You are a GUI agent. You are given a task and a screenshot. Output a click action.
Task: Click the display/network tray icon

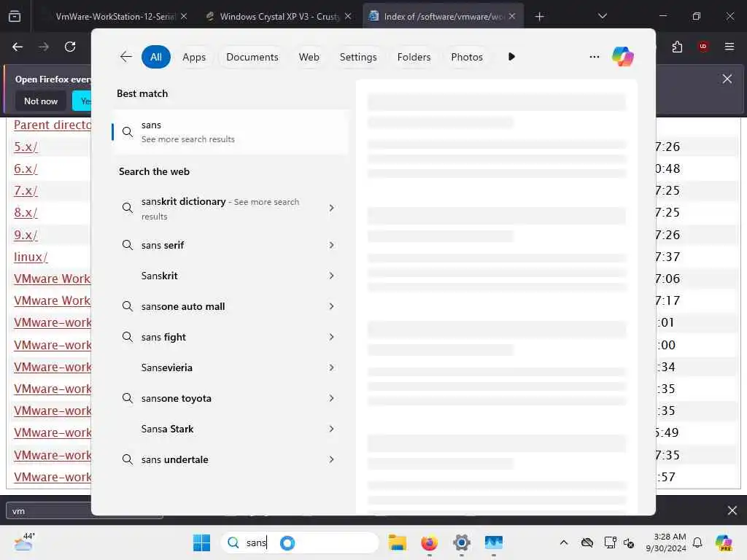tap(610, 542)
